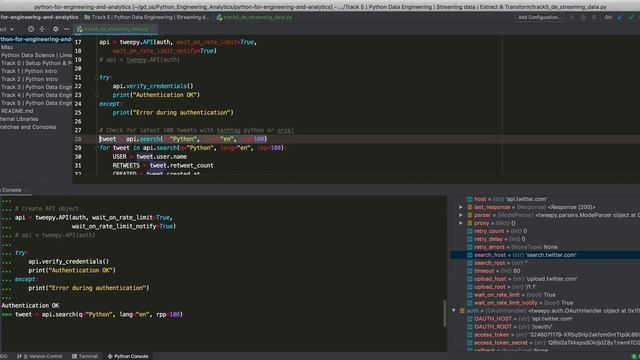Image resolution: width=640 pixels, height=360 pixels.
Task: Click the locate-in-project target icon
Action: [31, 29]
